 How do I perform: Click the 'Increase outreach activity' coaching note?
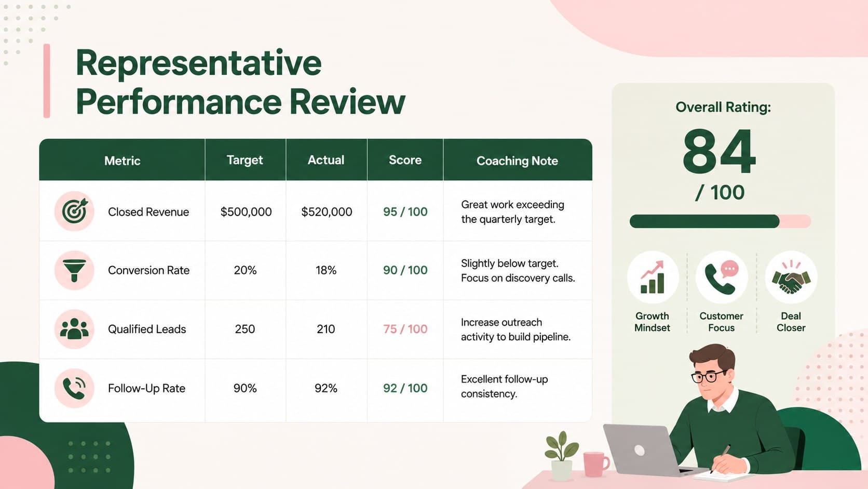tap(516, 329)
